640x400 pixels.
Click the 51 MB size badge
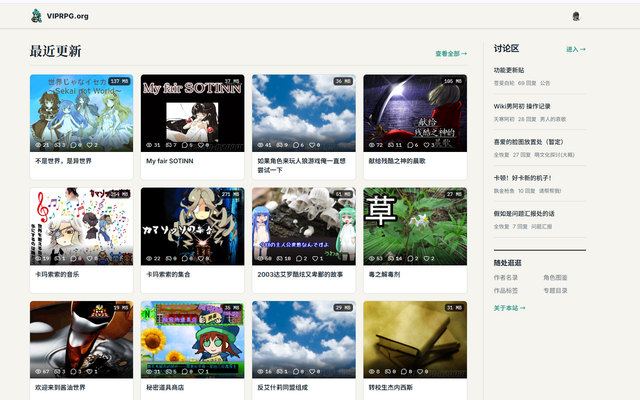pyautogui.click(x=344, y=195)
